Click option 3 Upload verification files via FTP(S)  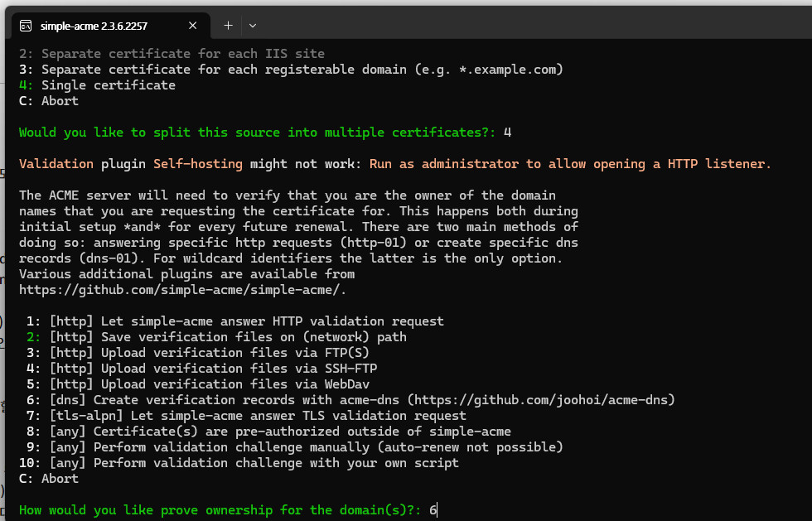coord(198,353)
